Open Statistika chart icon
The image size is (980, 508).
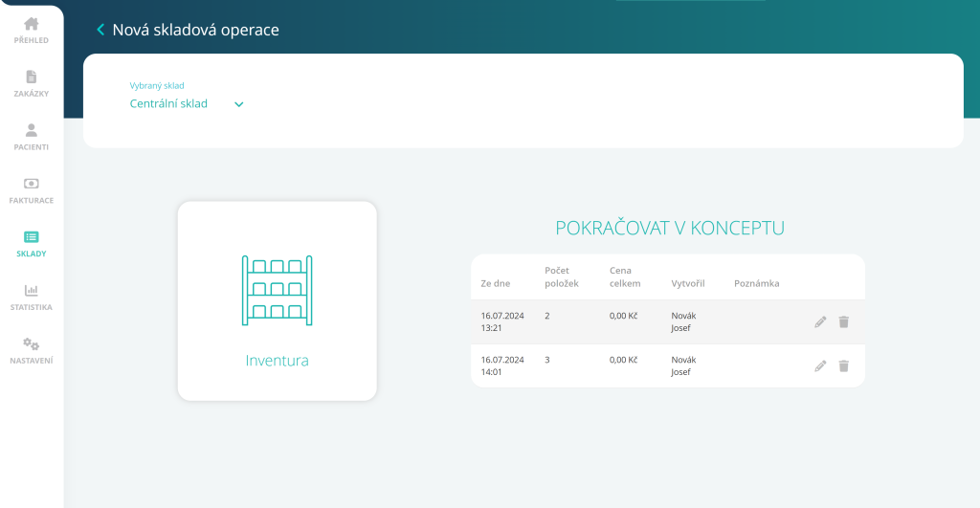(32, 291)
